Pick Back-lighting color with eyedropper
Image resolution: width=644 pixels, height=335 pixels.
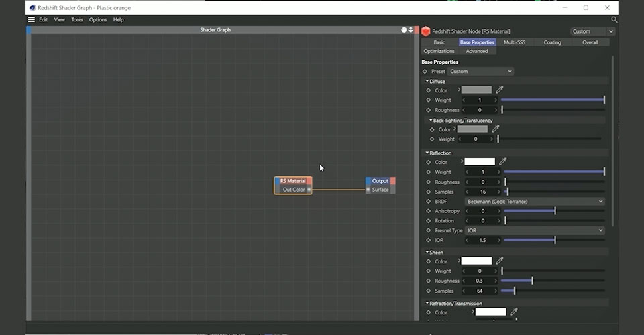(x=496, y=129)
